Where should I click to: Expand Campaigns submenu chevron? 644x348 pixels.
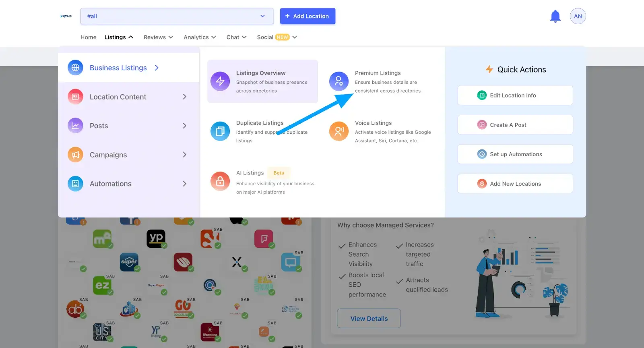pyautogui.click(x=184, y=155)
